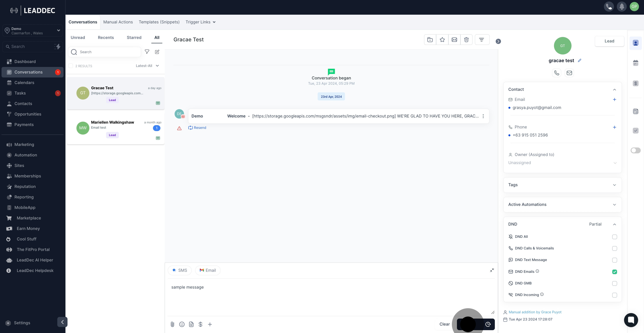The width and height of the screenshot is (644, 333).
Task: Request payment dollar icon
Action: click(x=200, y=324)
